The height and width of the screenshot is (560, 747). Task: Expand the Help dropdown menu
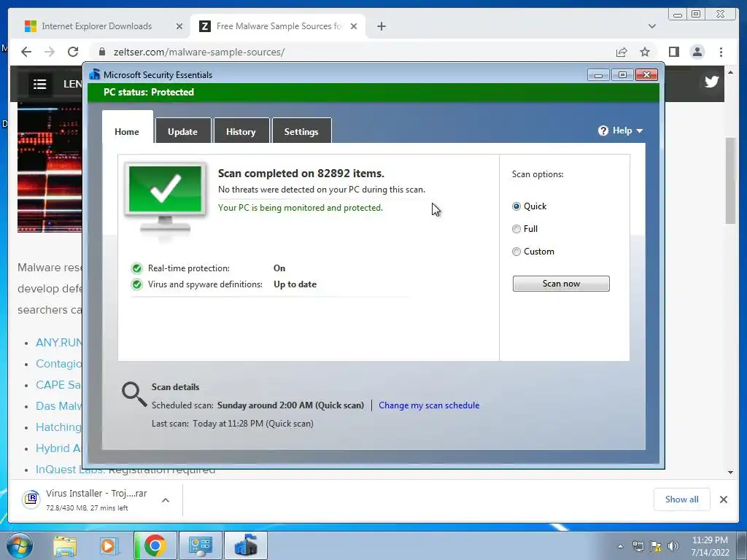point(621,131)
